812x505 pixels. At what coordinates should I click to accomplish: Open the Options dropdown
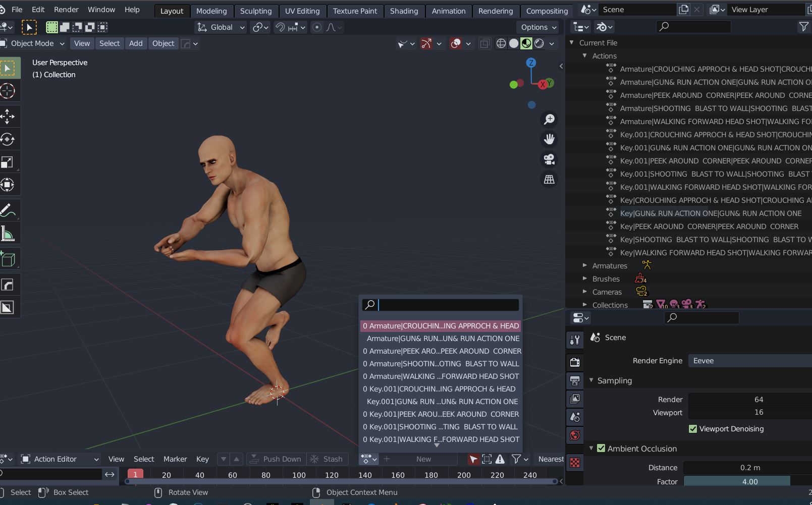(x=538, y=27)
